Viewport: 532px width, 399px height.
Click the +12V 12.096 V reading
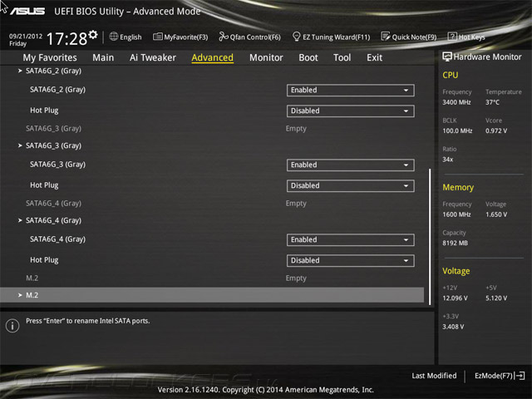pyautogui.click(x=455, y=298)
